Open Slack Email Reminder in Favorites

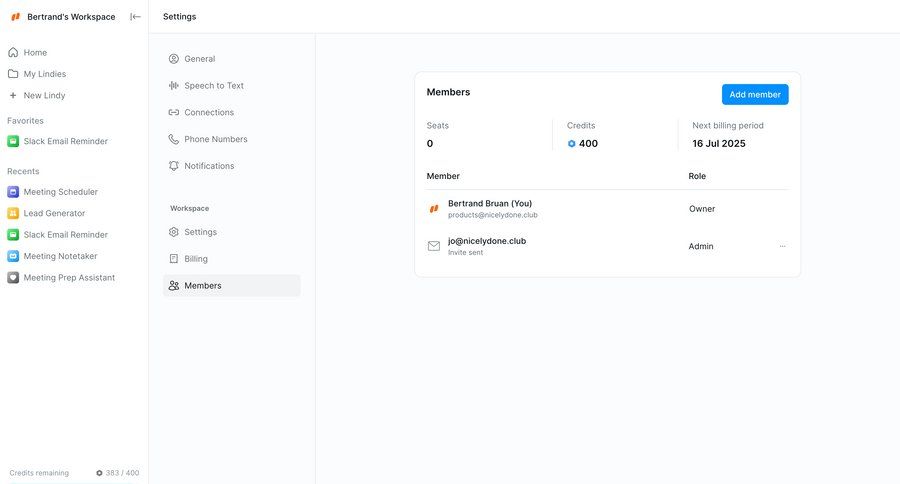[65, 141]
